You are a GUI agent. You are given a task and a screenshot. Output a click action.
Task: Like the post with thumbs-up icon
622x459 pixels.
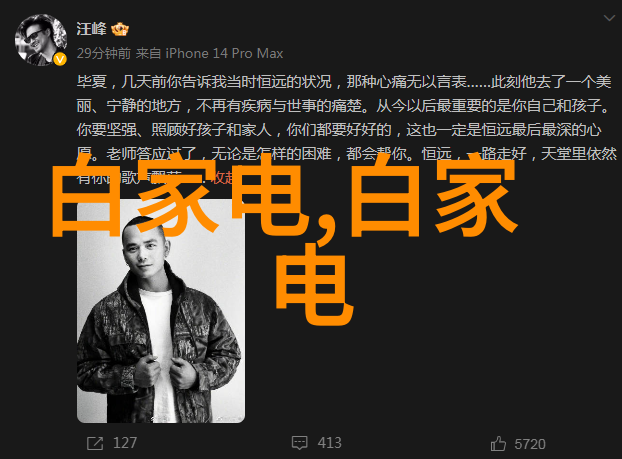pos(498,444)
